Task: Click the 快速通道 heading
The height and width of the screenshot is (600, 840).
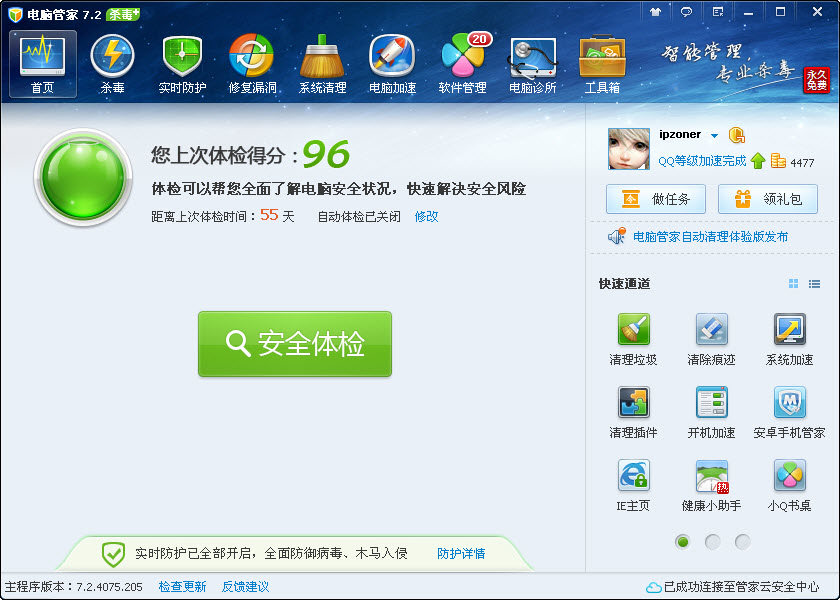Action: coord(625,284)
